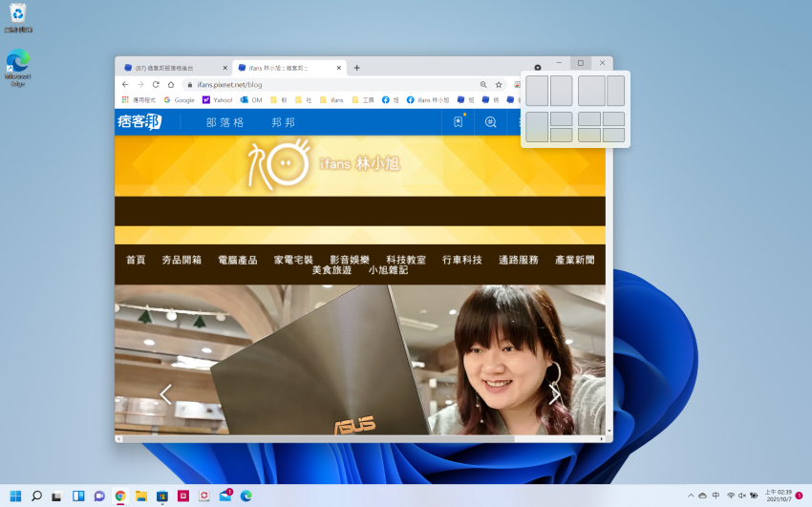Go back with Chrome's back arrow
Viewport: 812px width, 507px height.
[125, 84]
